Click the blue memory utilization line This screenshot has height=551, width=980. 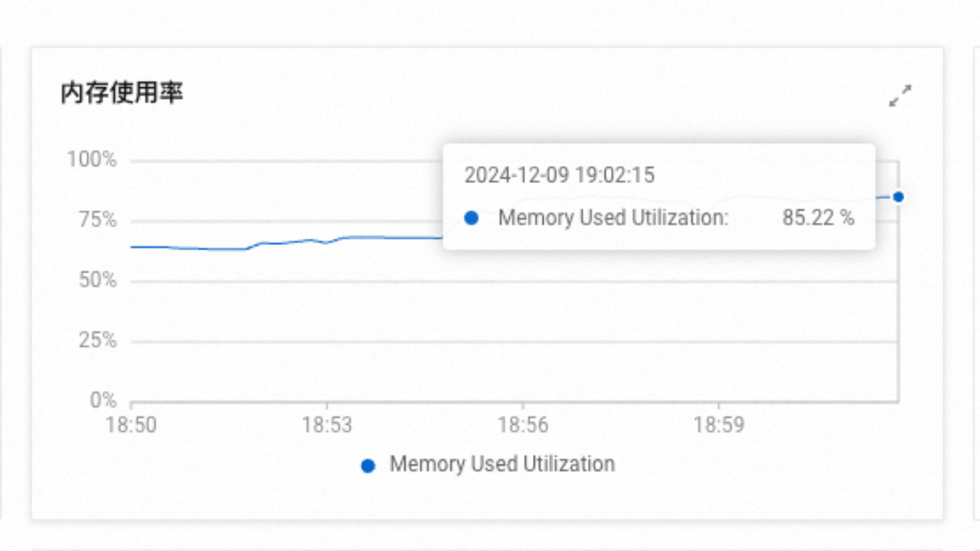point(287,242)
